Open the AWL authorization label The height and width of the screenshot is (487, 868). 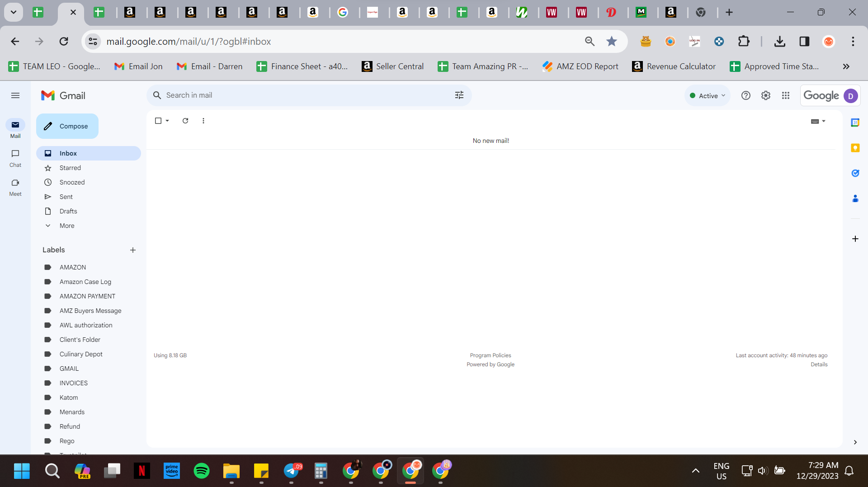[x=89, y=325]
